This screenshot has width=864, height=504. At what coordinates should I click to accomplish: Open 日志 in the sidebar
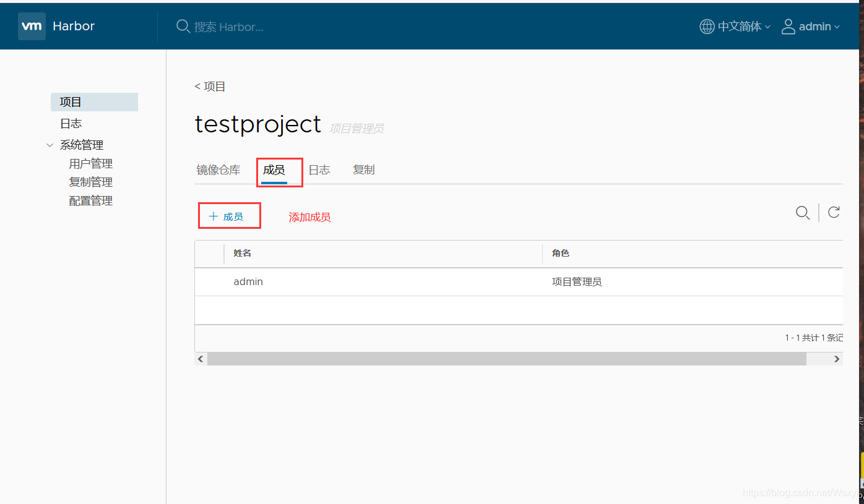coord(71,124)
